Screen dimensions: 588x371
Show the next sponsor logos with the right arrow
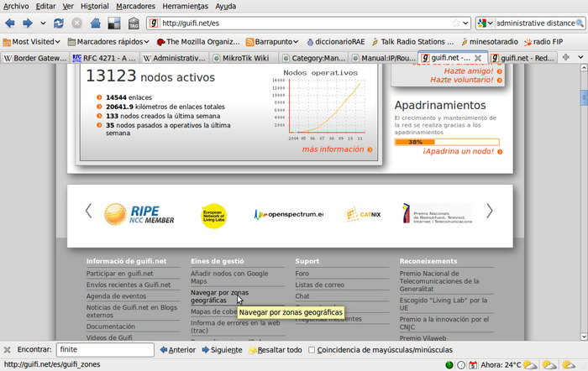coord(490,211)
